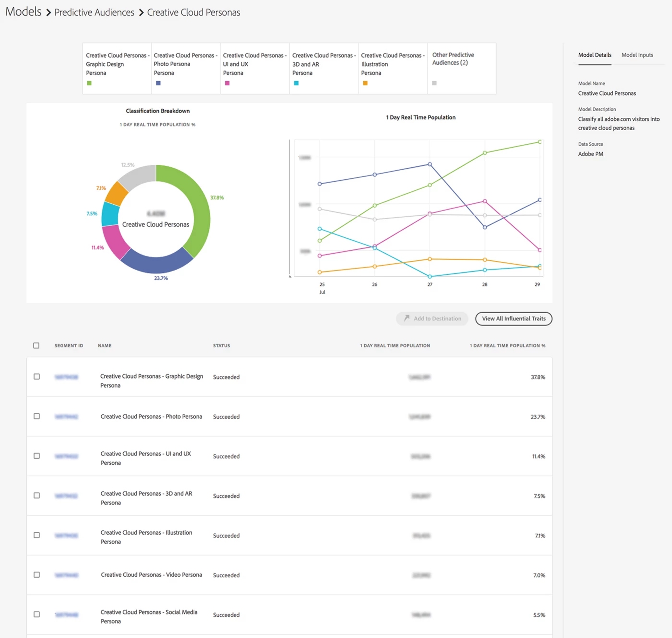Toggle the select-all checkbox in the table header
Viewport: 672px width, 638px height.
36,345
